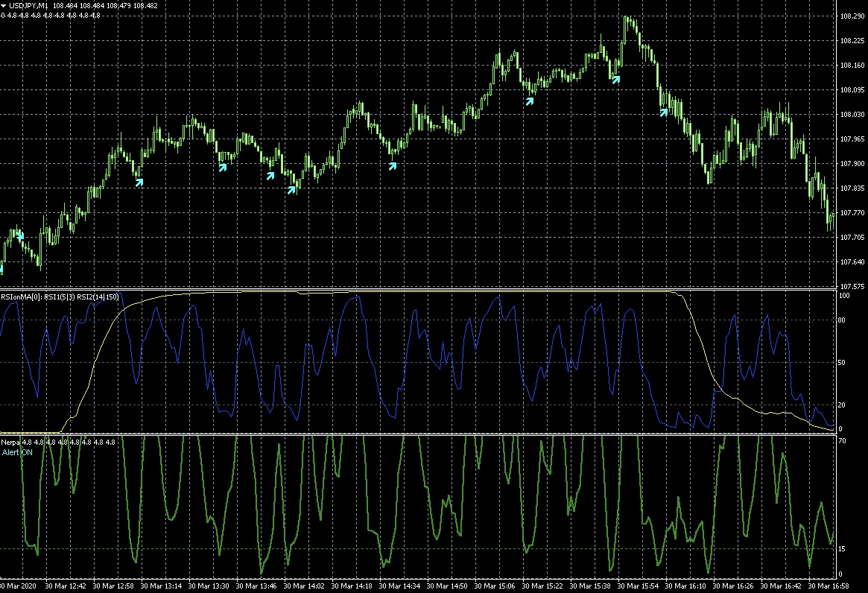Click the cyan signal arrow nearest 15:22
Viewport: 868px width, 593px height.
[x=530, y=101]
